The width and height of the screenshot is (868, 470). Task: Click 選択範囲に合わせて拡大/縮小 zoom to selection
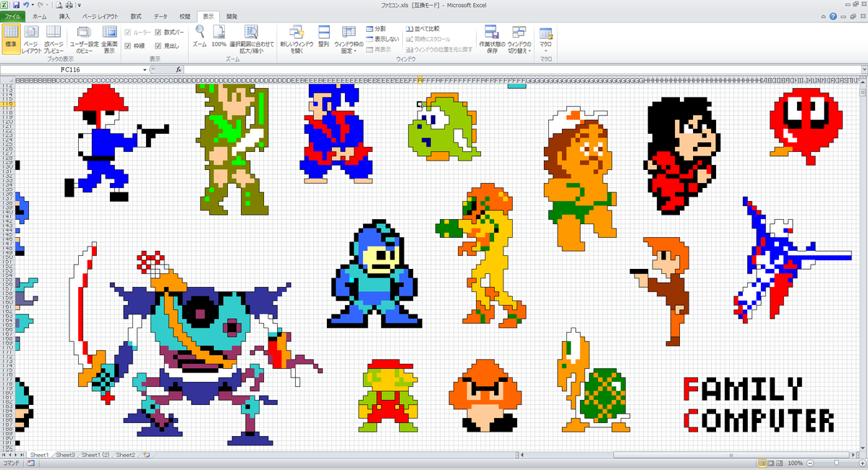[251, 38]
